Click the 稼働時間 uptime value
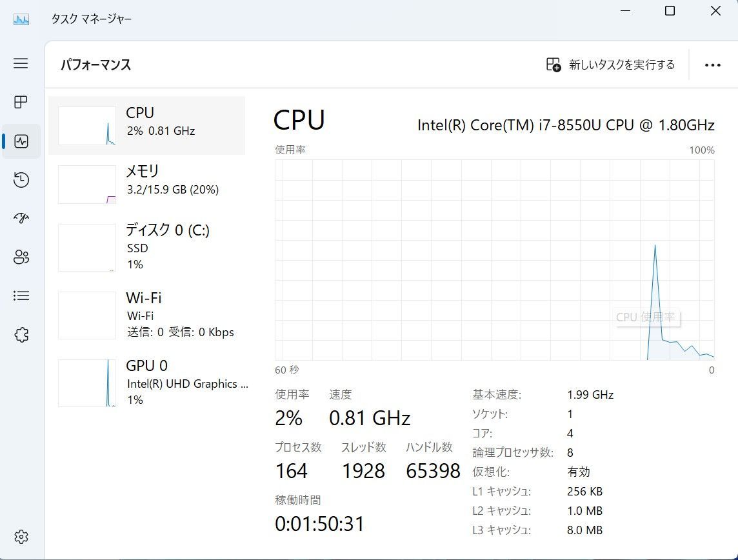The image size is (738, 560). tap(319, 524)
